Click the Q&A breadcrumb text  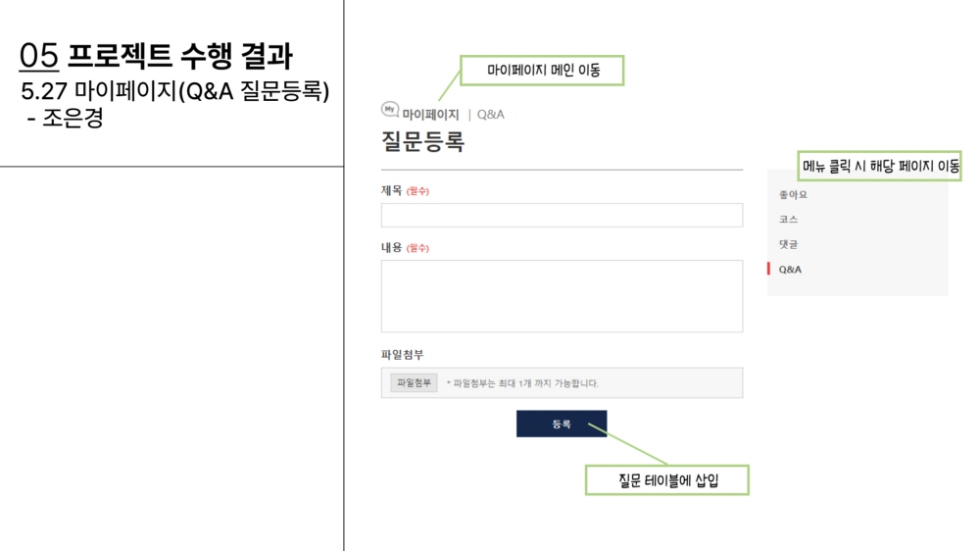491,115
